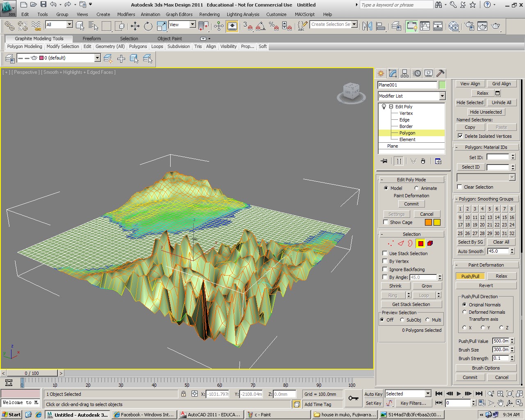The height and width of the screenshot is (420, 525).
Task: Click the Mirror tool icon
Action: [x=367, y=26]
